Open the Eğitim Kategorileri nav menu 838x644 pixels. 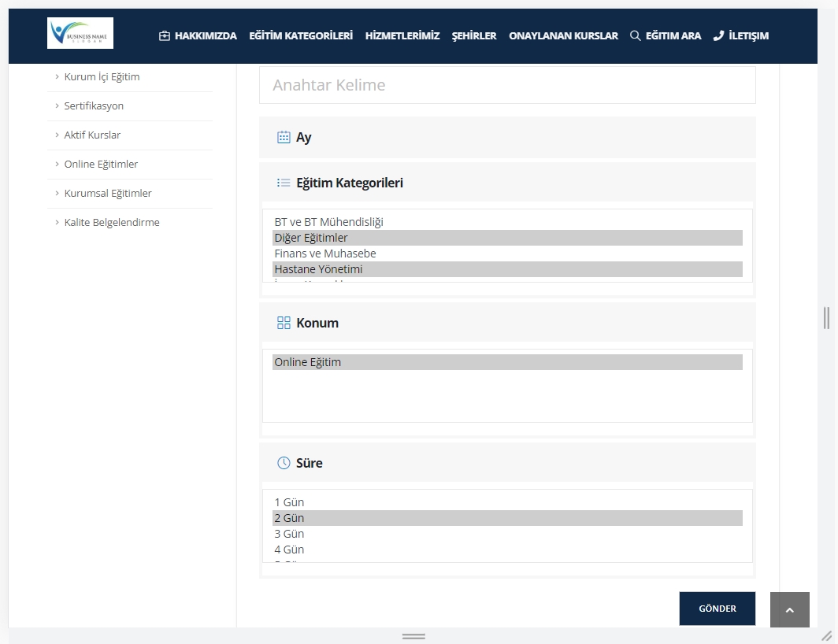301,35
